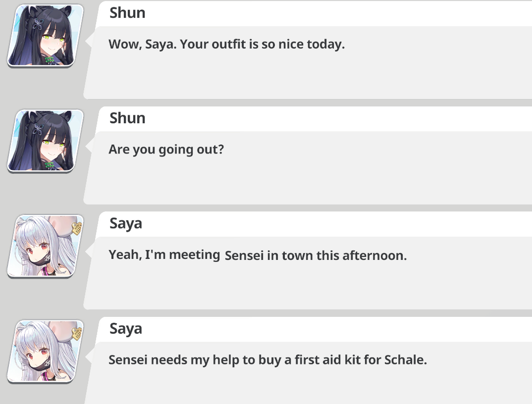Click the Saya name above "Yeah, I'm meeting"
This screenshot has height=404, width=532.
click(x=126, y=224)
